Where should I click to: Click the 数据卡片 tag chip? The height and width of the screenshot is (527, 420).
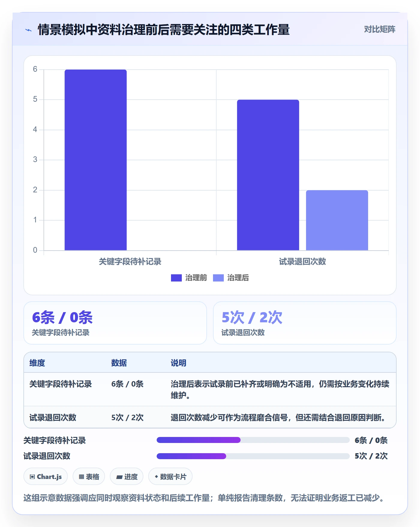pyautogui.click(x=170, y=476)
